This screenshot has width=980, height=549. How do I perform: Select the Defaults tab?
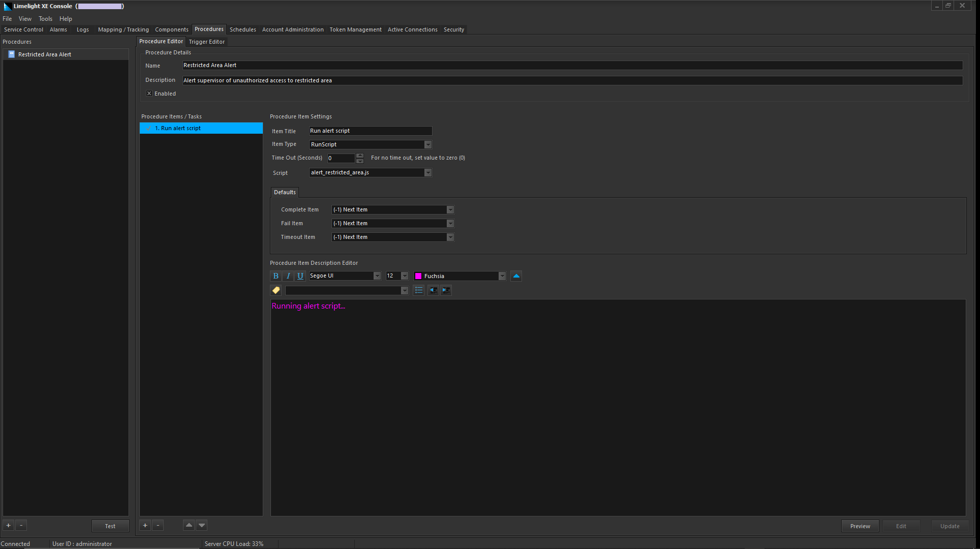click(x=285, y=192)
